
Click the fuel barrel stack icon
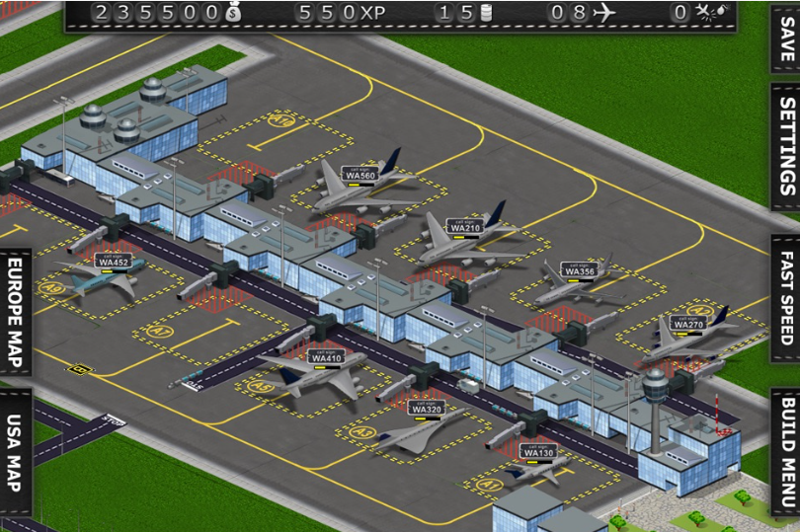point(485,14)
